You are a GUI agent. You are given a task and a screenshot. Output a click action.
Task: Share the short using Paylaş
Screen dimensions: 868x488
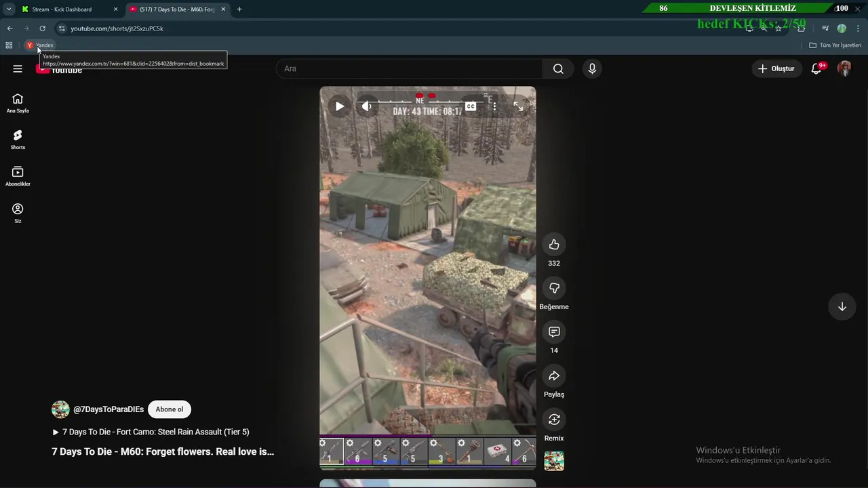[x=554, y=375]
